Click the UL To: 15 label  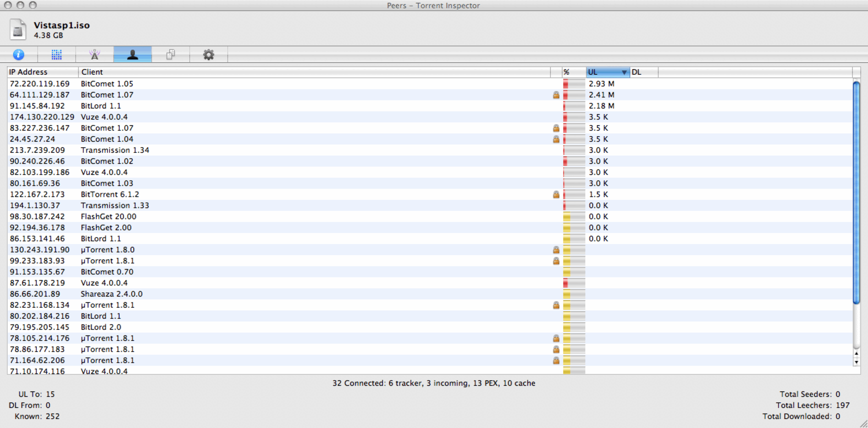pos(37,394)
